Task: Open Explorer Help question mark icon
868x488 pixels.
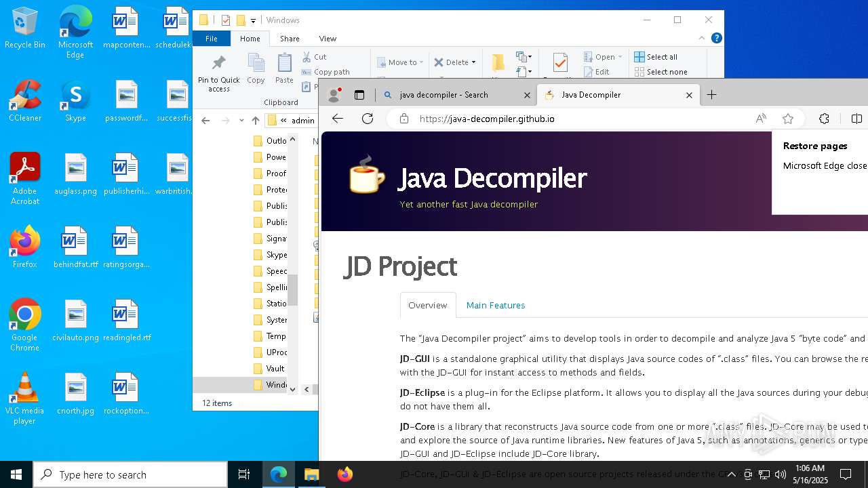Action: (716, 39)
